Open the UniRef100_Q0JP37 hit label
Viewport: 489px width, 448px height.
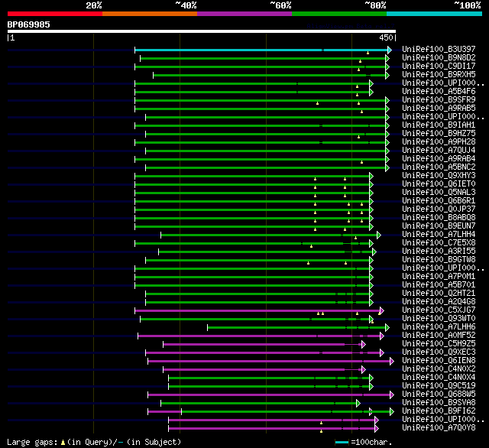click(439, 209)
